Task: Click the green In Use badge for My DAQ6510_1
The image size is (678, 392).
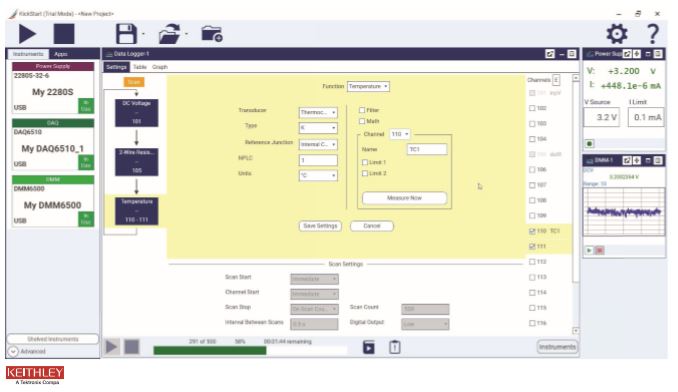Action: click(86, 163)
